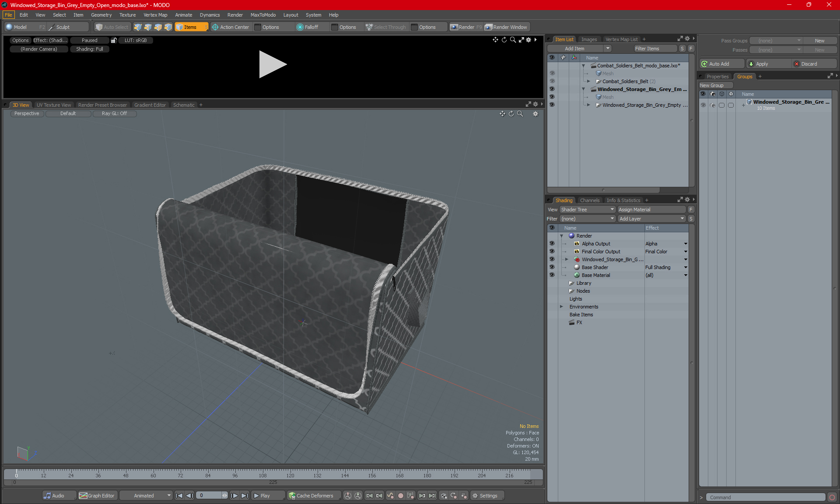Click the New Group button
The height and width of the screenshot is (504, 840).
click(x=715, y=85)
